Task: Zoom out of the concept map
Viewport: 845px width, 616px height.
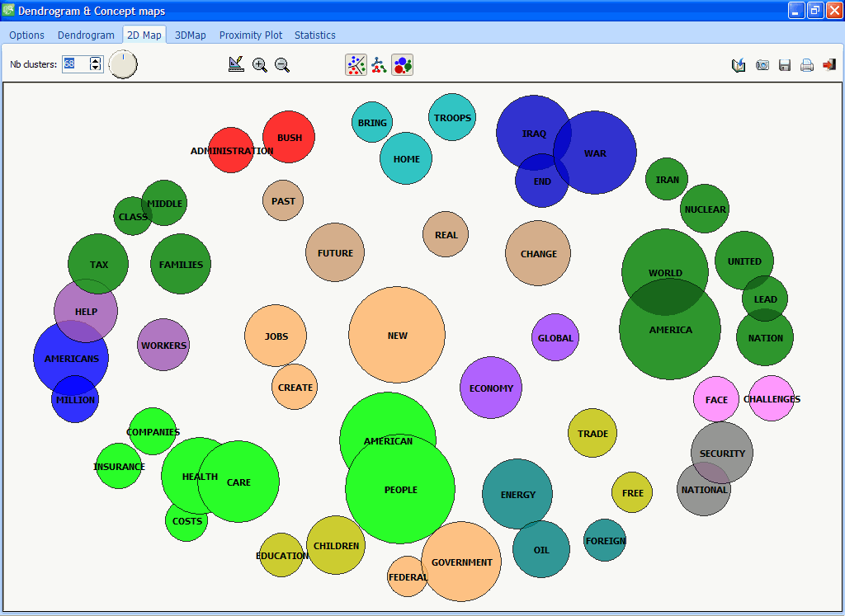Action: 282,65
